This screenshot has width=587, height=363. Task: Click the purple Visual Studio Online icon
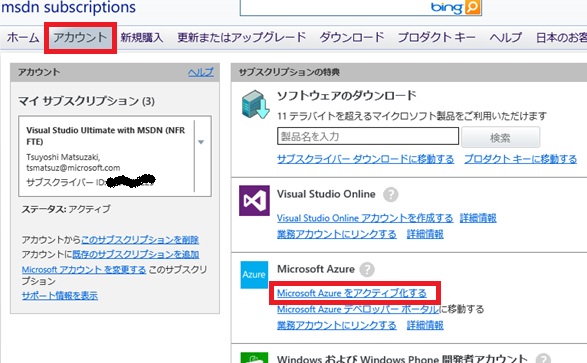tap(255, 201)
